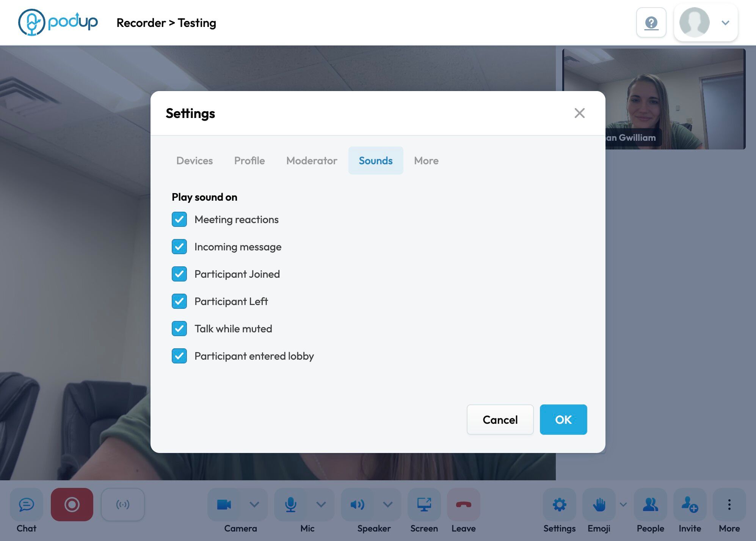Image resolution: width=756 pixels, height=541 pixels.
Task: Raise hand with Emoji icon
Action: click(x=599, y=504)
